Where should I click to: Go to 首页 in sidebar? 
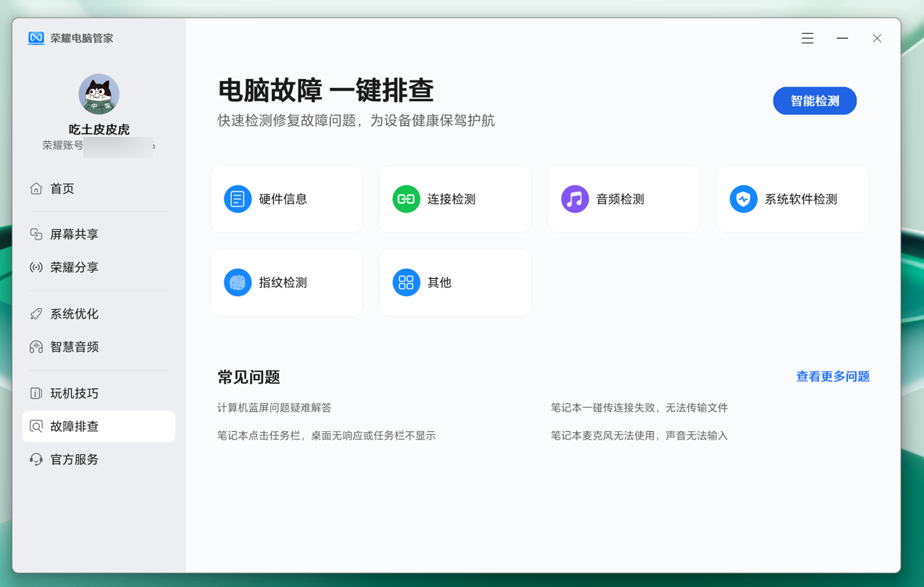(x=62, y=188)
